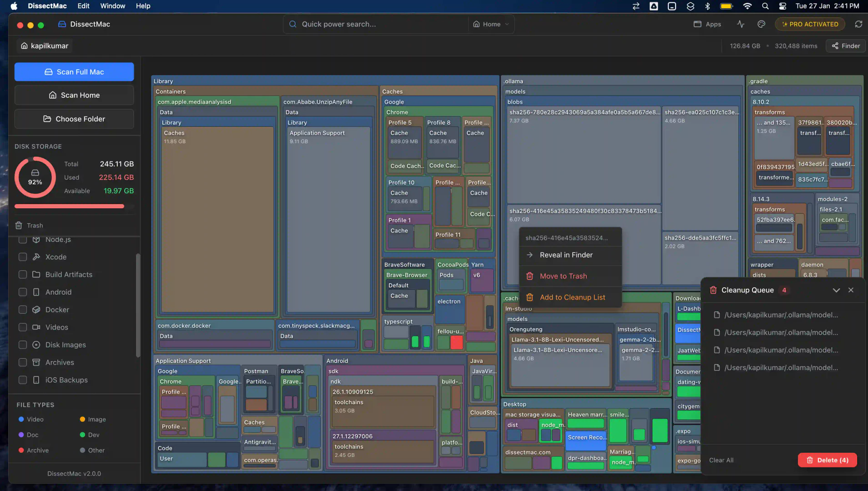The width and height of the screenshot is (868, 491).
Task: Choose Move to Trash from context menu
Action: pyautogui.click(x=563, y=276)
